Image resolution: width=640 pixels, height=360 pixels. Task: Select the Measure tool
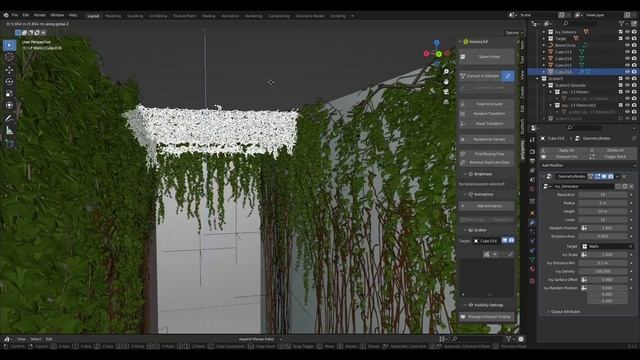click(x=9, y=131)
